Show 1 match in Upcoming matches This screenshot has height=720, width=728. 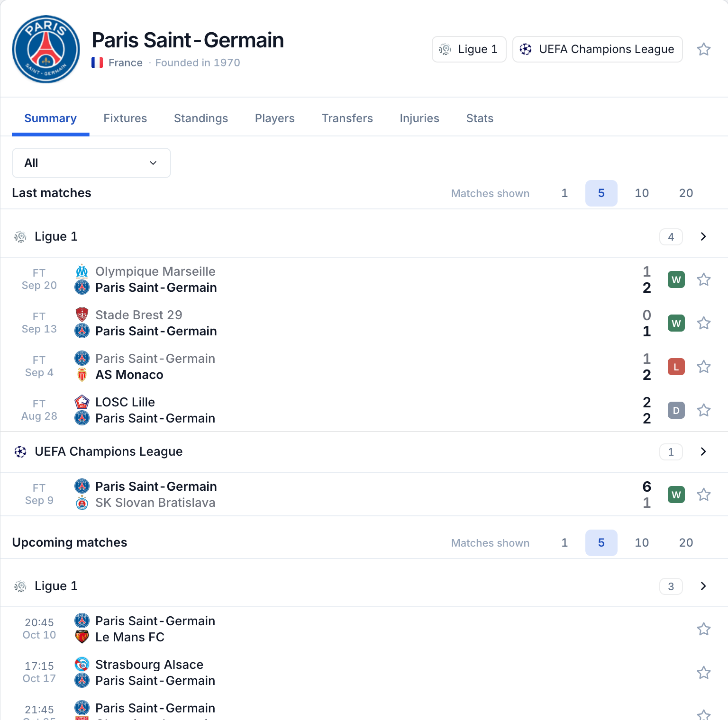(564, 543)
